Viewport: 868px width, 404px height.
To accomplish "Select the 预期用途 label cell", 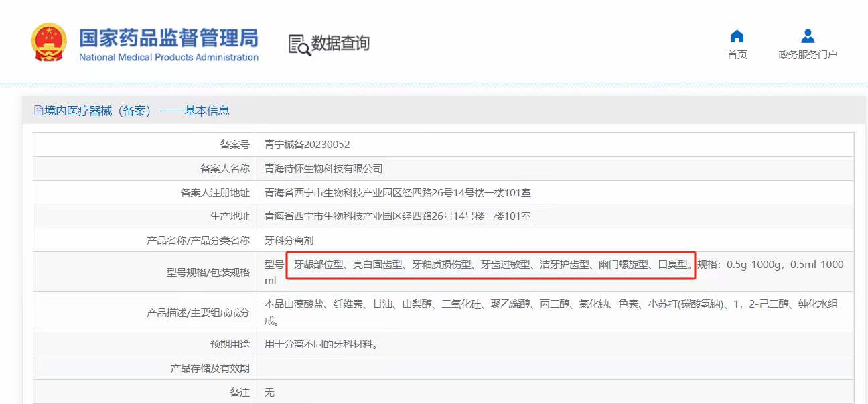I will point(145,344).
